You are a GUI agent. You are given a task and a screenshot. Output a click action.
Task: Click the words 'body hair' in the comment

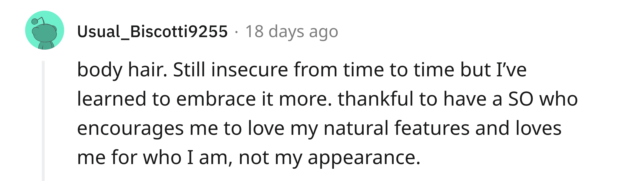tap(122, 69)
